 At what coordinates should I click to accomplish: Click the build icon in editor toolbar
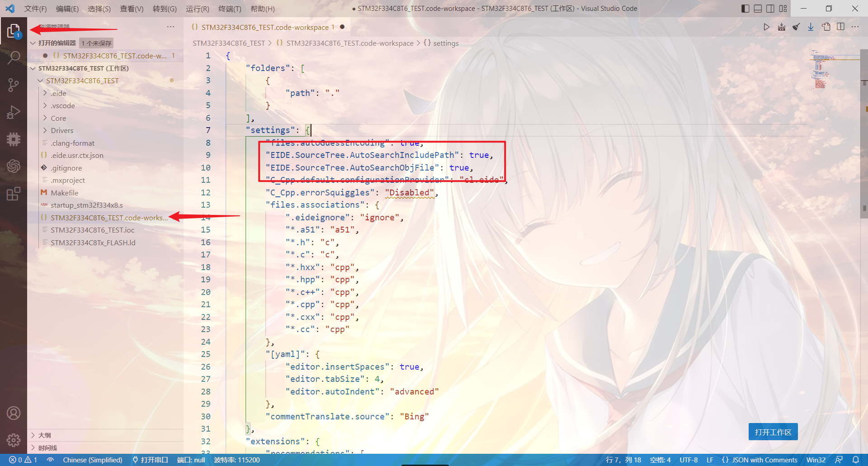click(x=781, y=27)
